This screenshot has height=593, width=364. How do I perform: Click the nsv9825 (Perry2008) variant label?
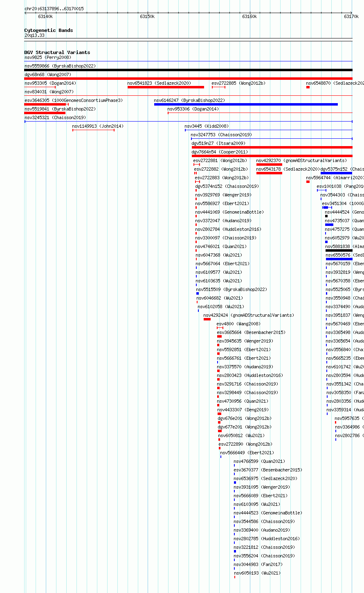tap(47, 57)
